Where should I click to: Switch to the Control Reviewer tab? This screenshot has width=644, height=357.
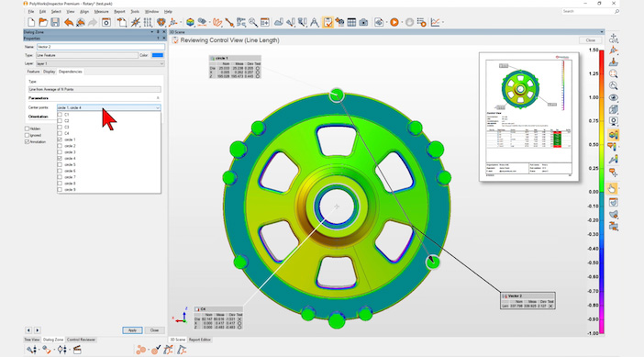(x=81, y=340)
